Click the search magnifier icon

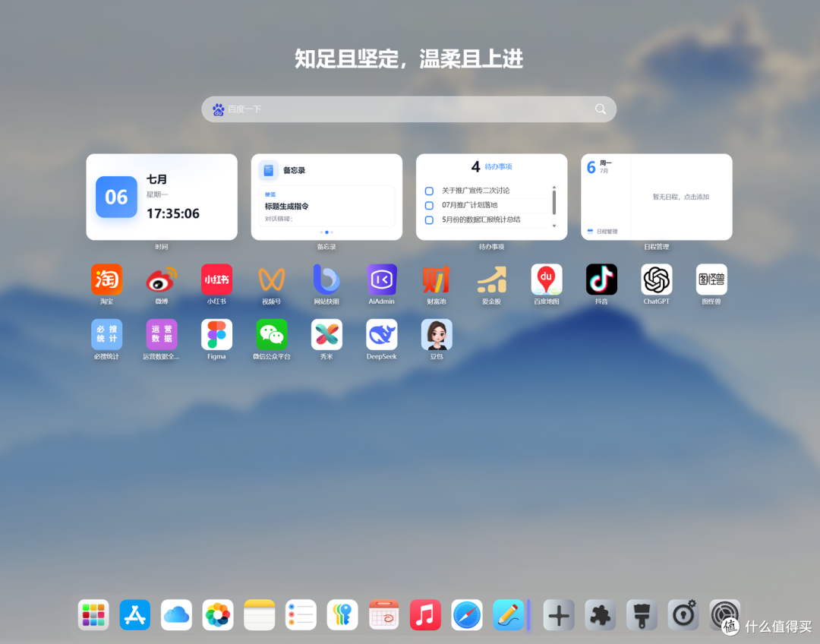tap(601, 109)
